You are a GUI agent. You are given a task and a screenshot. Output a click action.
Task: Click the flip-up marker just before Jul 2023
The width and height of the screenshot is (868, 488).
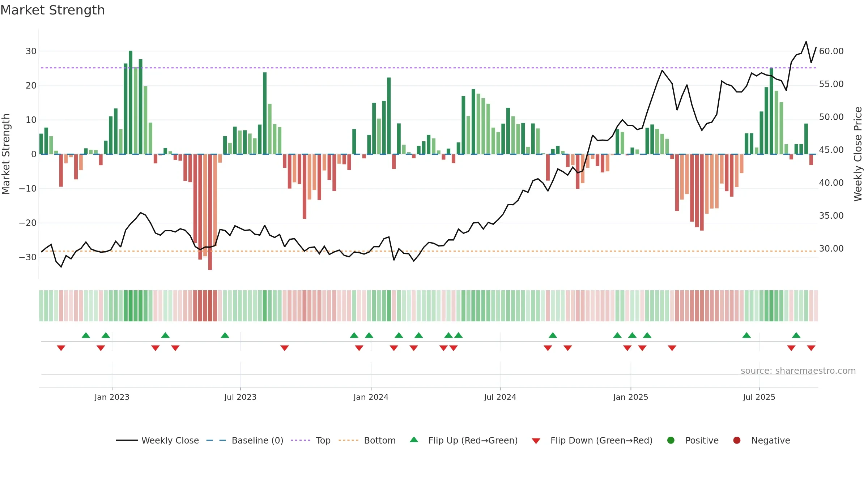[x=225, y=335]
